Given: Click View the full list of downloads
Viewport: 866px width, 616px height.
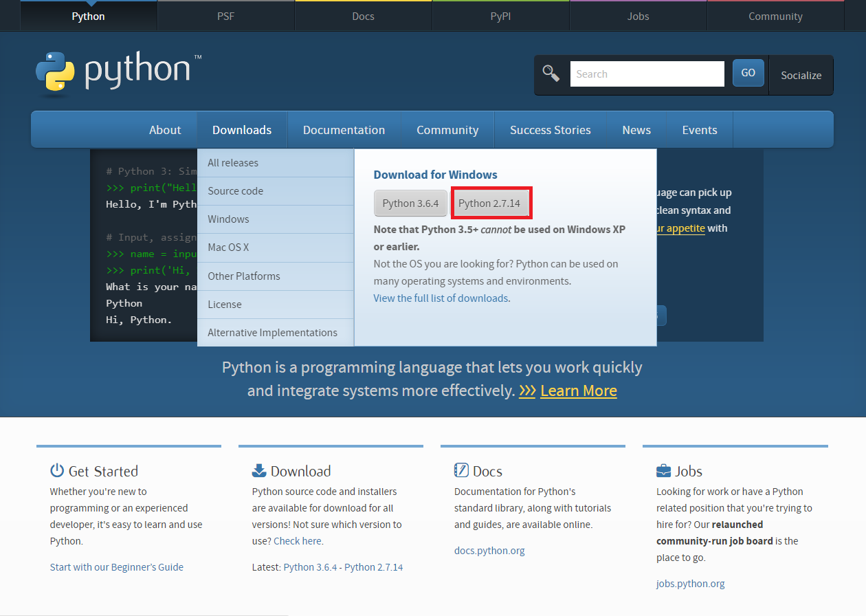Looking at the screenshot, I should (441, 298).
